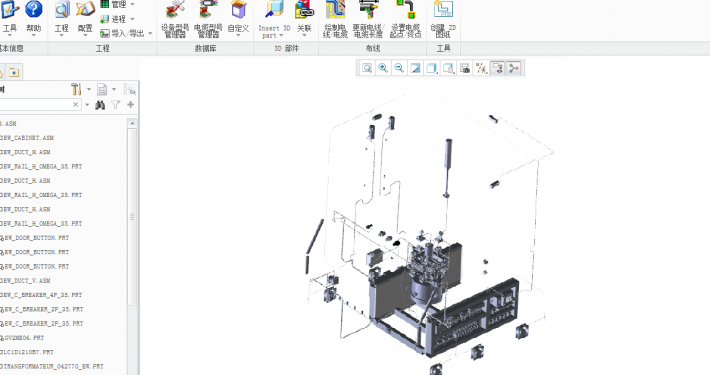Viewport: 710px width, 375px height.
Task: Toggle the annotation display button in view toolbar
Action: 497,68
